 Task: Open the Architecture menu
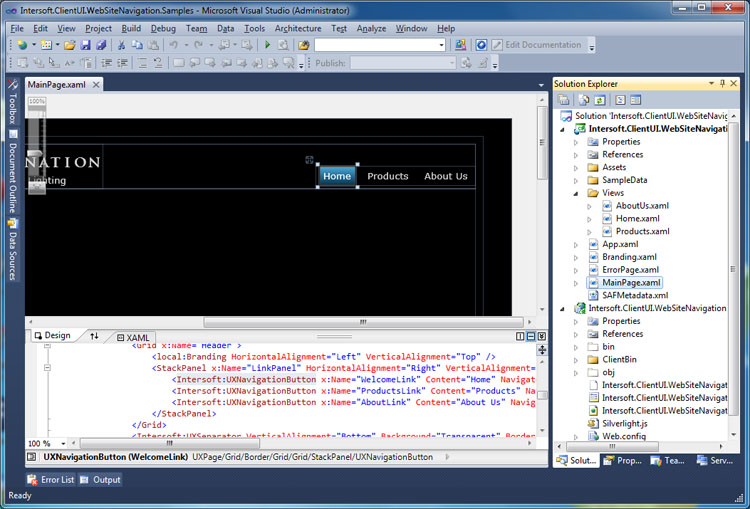point(298,29)
